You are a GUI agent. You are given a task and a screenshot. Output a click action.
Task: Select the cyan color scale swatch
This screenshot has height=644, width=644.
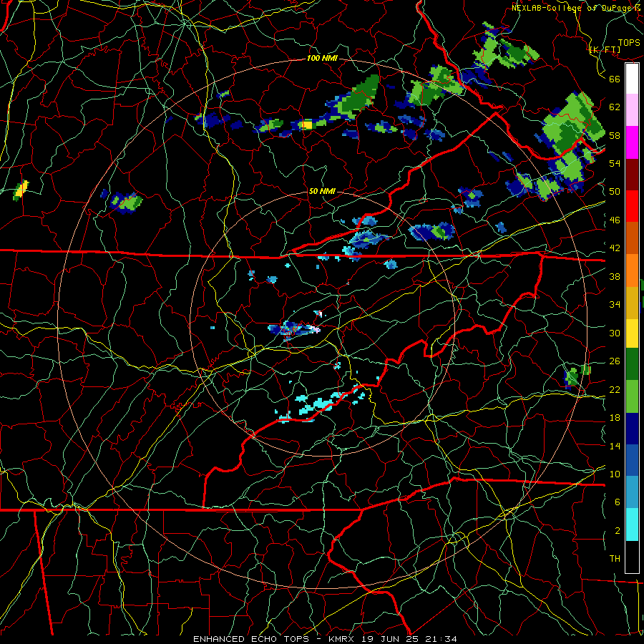pyautogui.click(x=632, y=525)
